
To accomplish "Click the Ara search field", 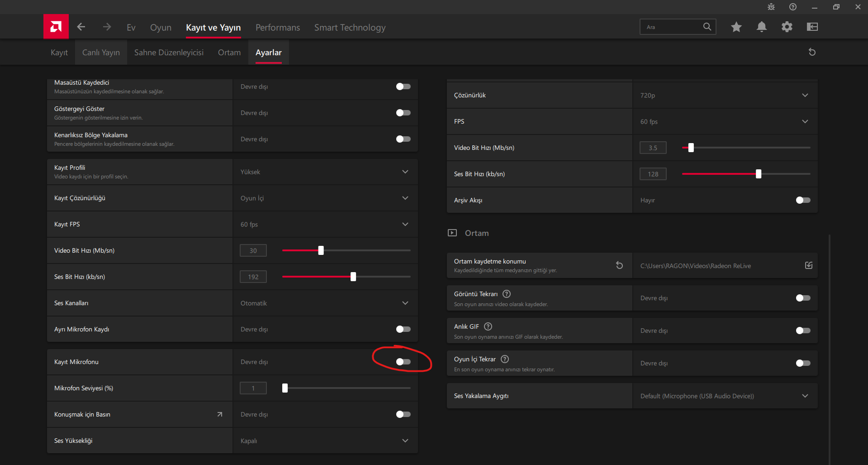I will tap(672, 27).
